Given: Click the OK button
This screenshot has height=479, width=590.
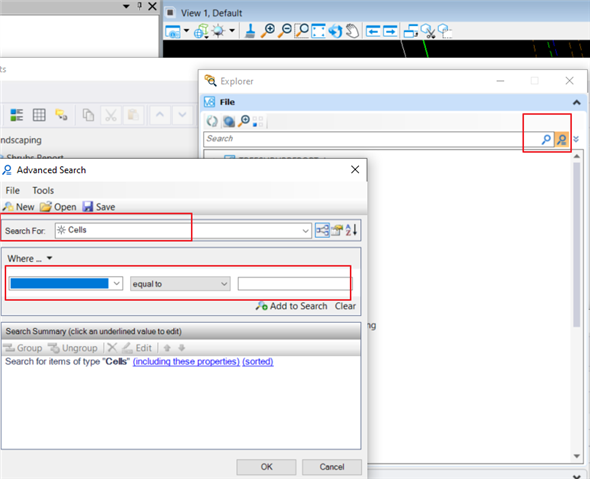Looking at the screenshot, I should [266, 467].
